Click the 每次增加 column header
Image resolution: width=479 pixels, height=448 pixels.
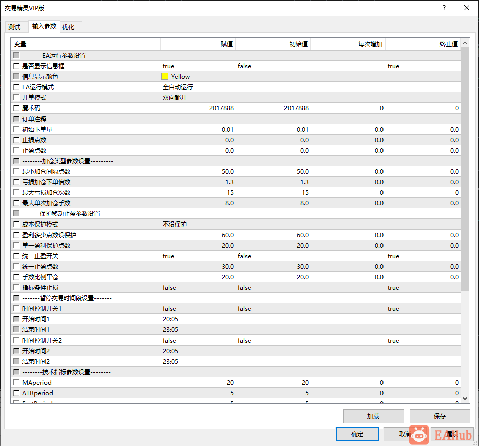click(348, 44)
